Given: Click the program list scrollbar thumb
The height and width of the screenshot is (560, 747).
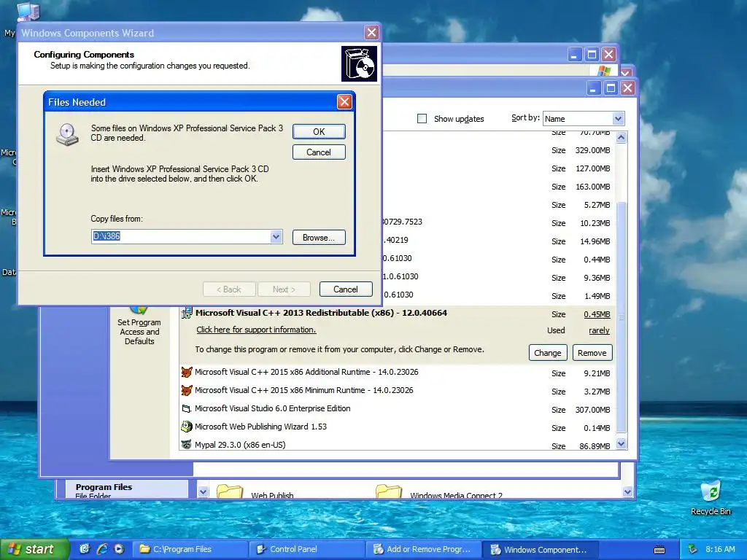Looking at the screenshot, I should [622, 316].
